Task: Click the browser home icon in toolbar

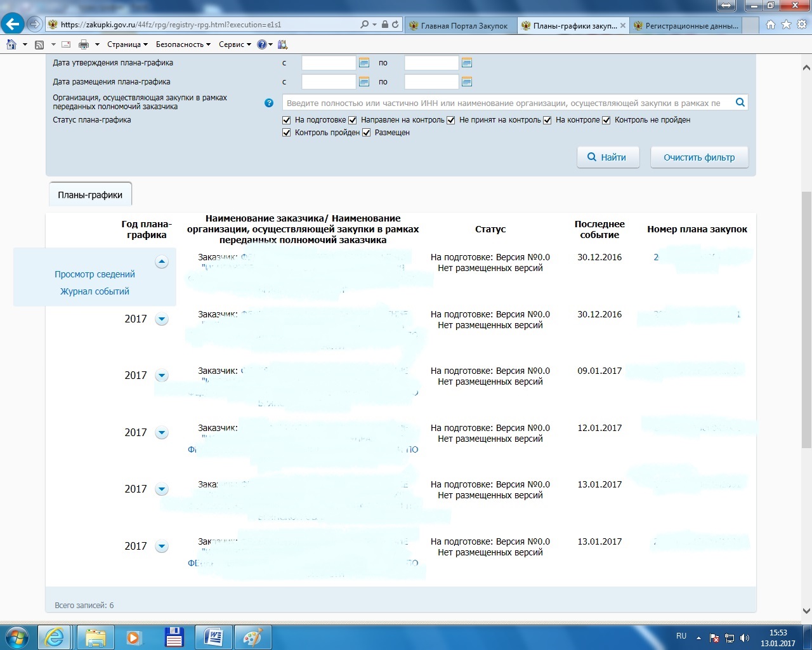Action: (x=11, y=44)
